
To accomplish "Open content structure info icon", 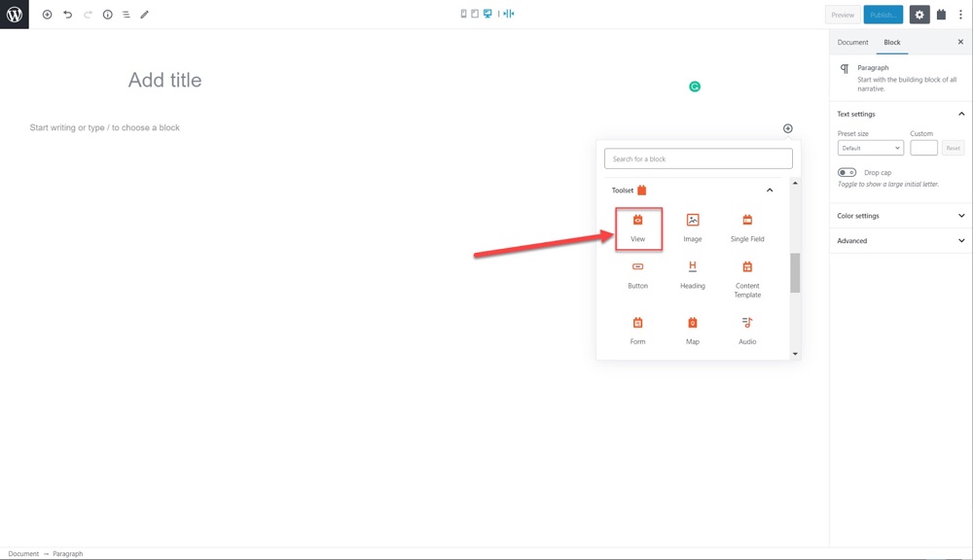I will click(107, 15).
